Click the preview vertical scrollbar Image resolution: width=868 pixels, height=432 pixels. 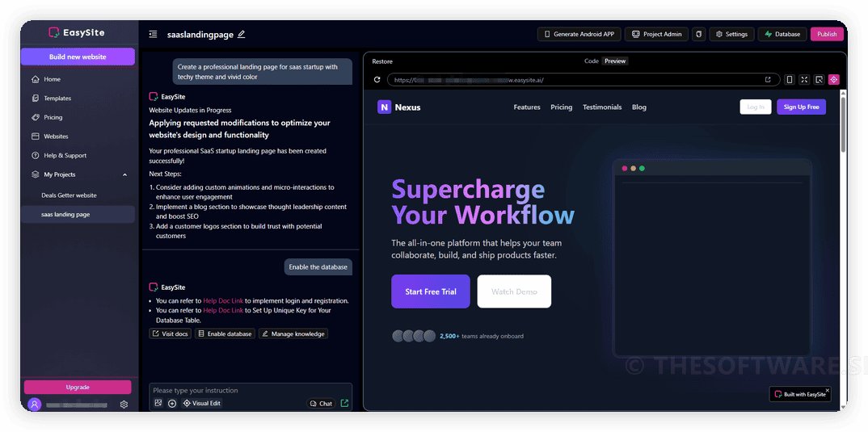843,124
